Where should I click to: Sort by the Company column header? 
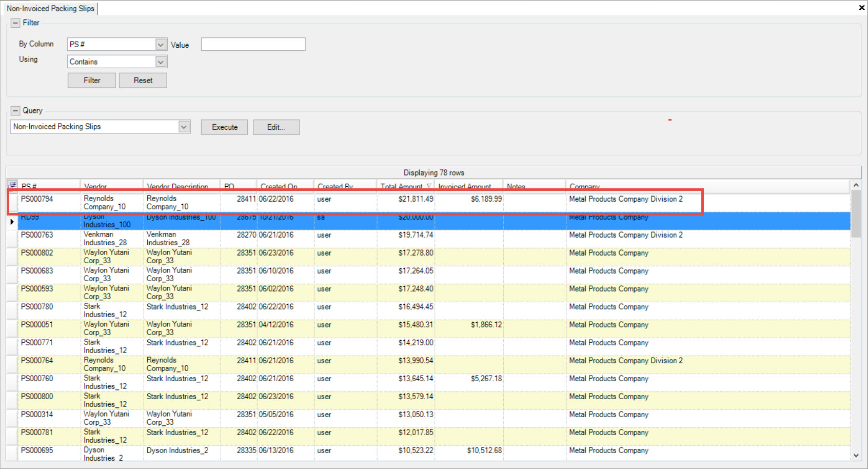coord(708,186)
